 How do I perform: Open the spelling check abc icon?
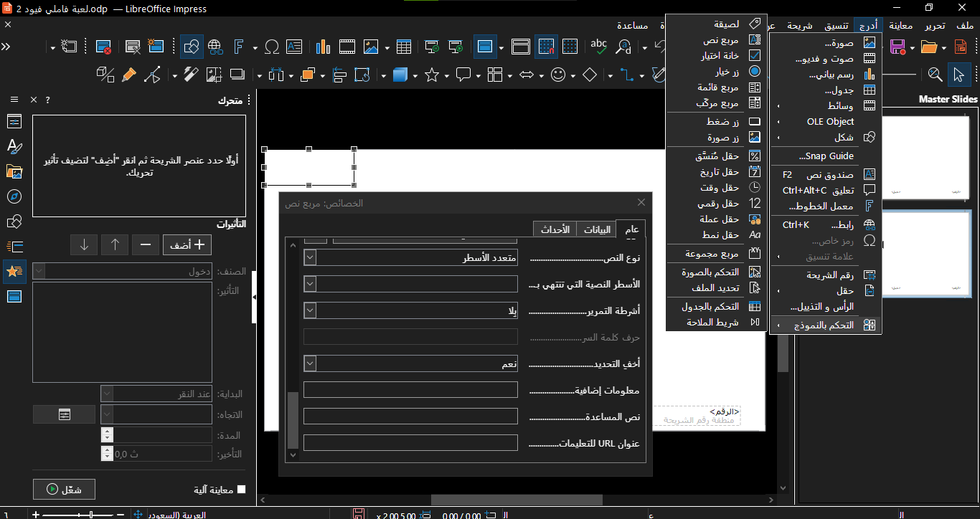[598, 47]
